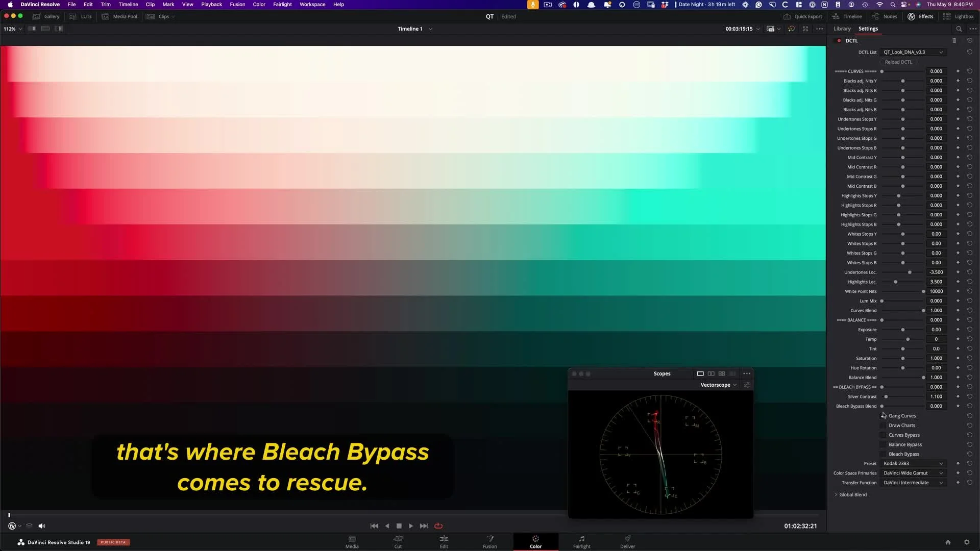Viewport: 980px width, 551px height.
Task: Delete the DCTL effect with the trash icon
Action: [x=954, y=41]
